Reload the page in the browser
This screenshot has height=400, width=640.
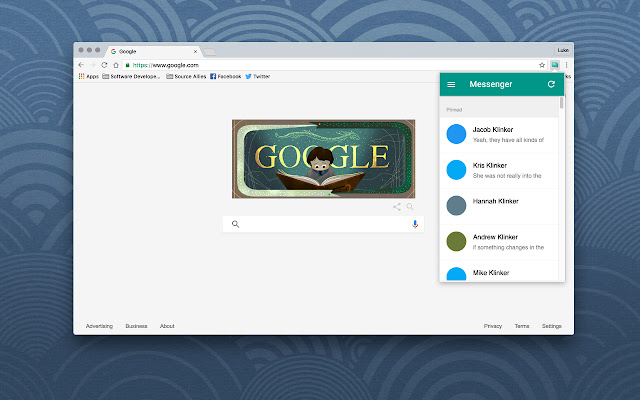105,64
